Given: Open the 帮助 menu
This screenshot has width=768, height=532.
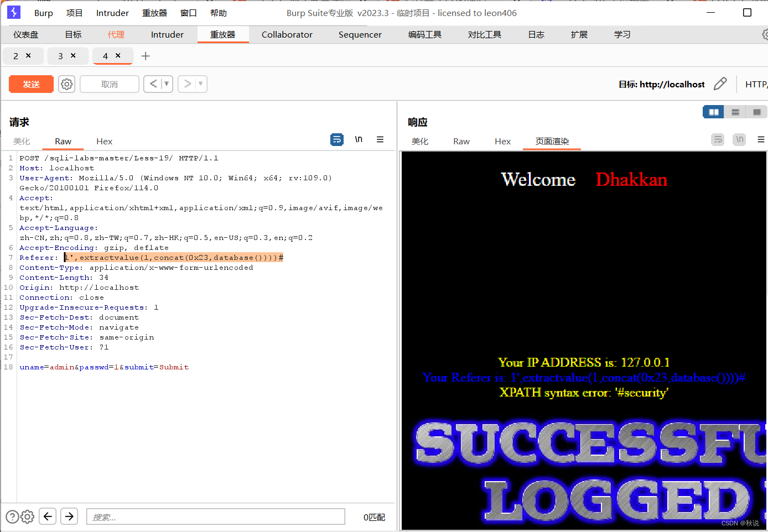Looking at the screenshot, I should click(219, 13).
